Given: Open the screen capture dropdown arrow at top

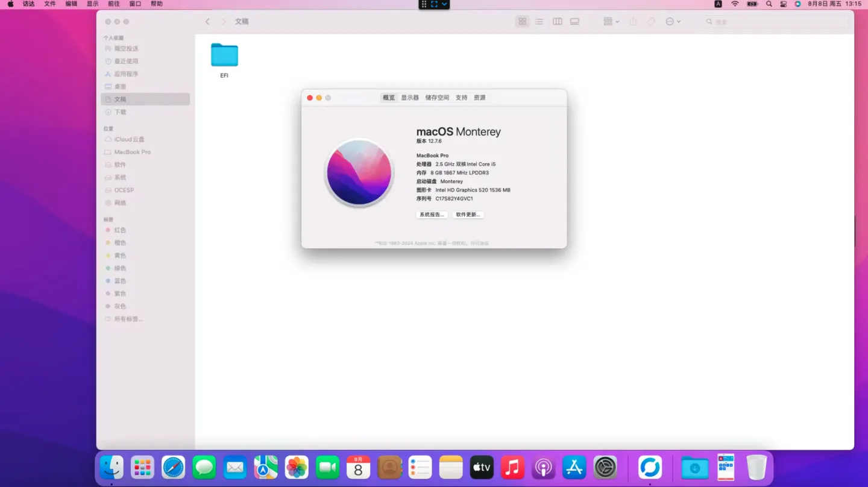Looking at the screenshot, I should [x=444, y=4].
